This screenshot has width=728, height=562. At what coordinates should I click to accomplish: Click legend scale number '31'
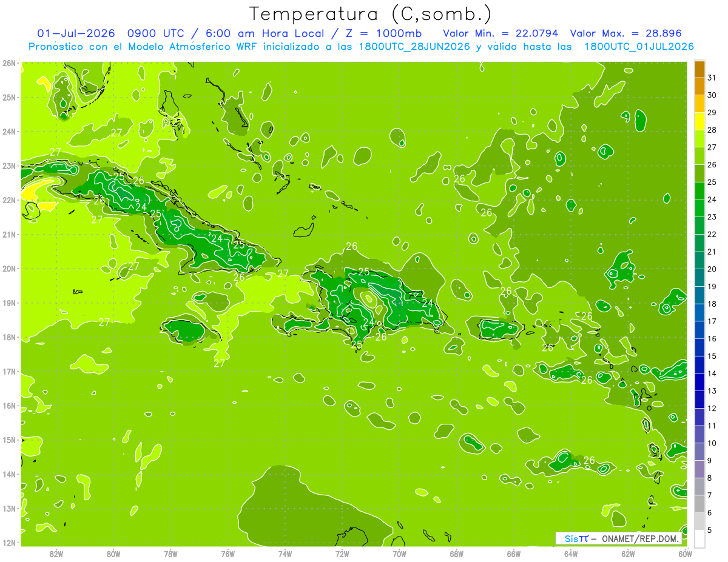pos(712,78)
